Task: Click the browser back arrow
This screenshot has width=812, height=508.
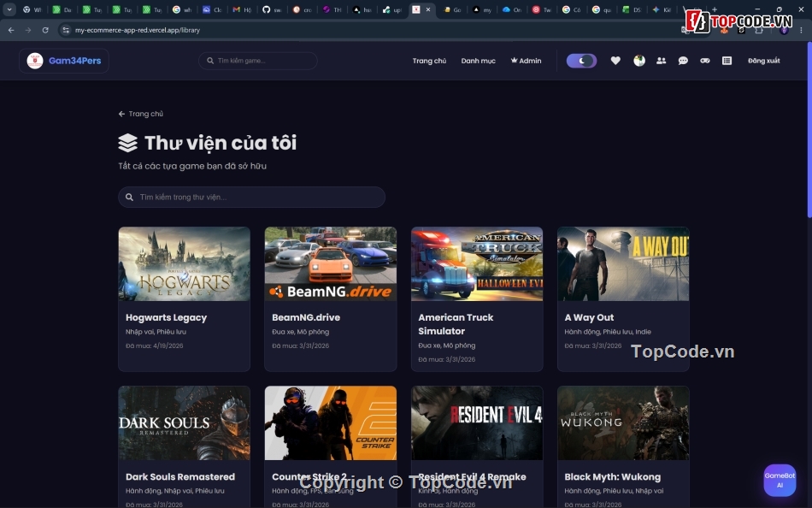Action: [11, 30]
